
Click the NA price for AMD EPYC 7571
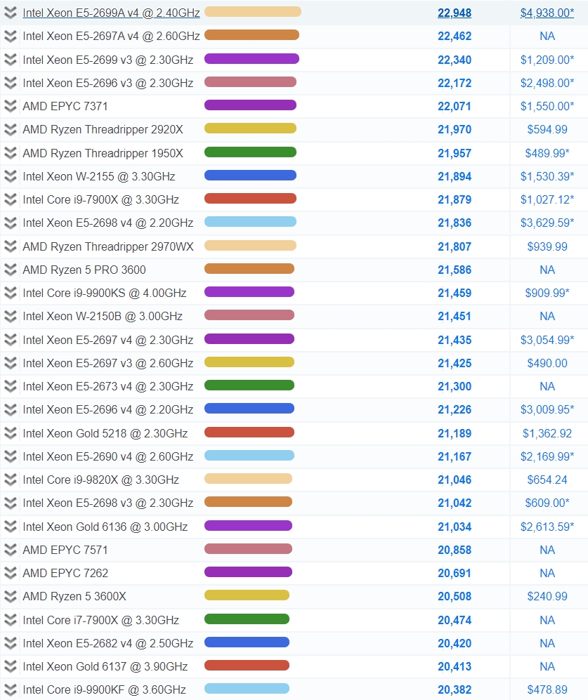547,550
